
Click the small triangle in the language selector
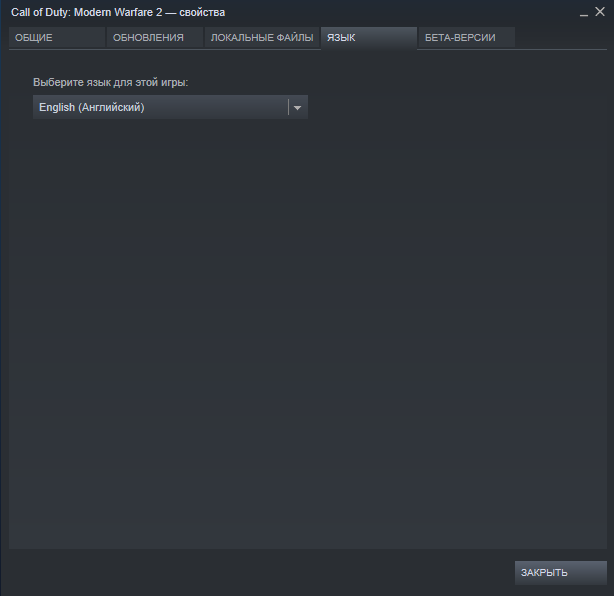[x=298, y=108]
